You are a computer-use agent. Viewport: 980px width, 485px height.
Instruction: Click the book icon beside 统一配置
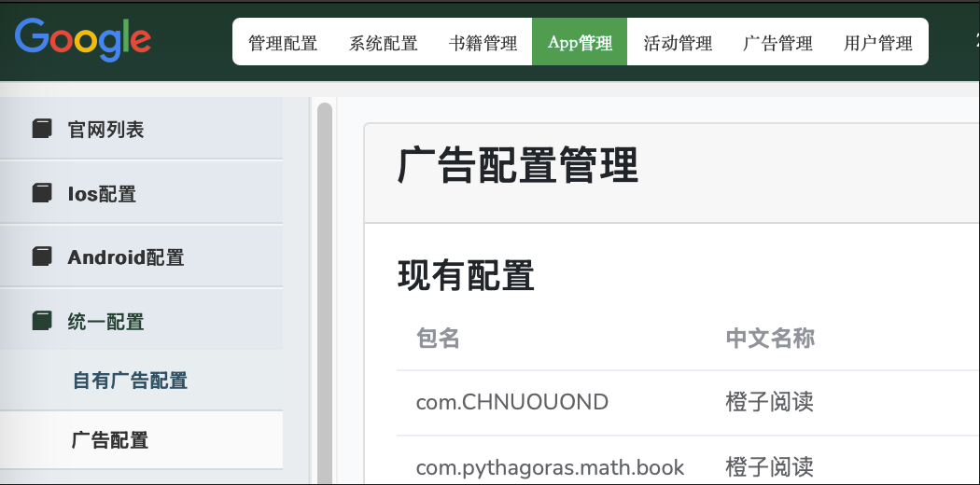click(x=42, y=322)
